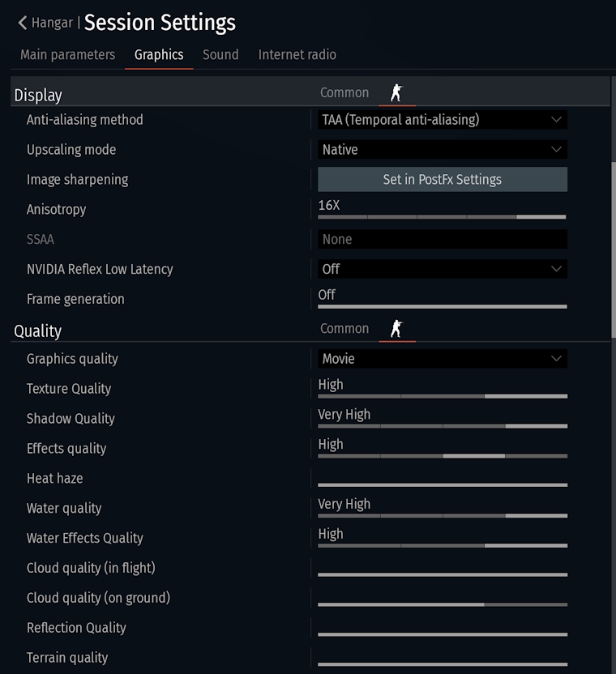
Task: Adjust the Shadow Quality slider
Action: pyautogui.click(x=443, y=426)
